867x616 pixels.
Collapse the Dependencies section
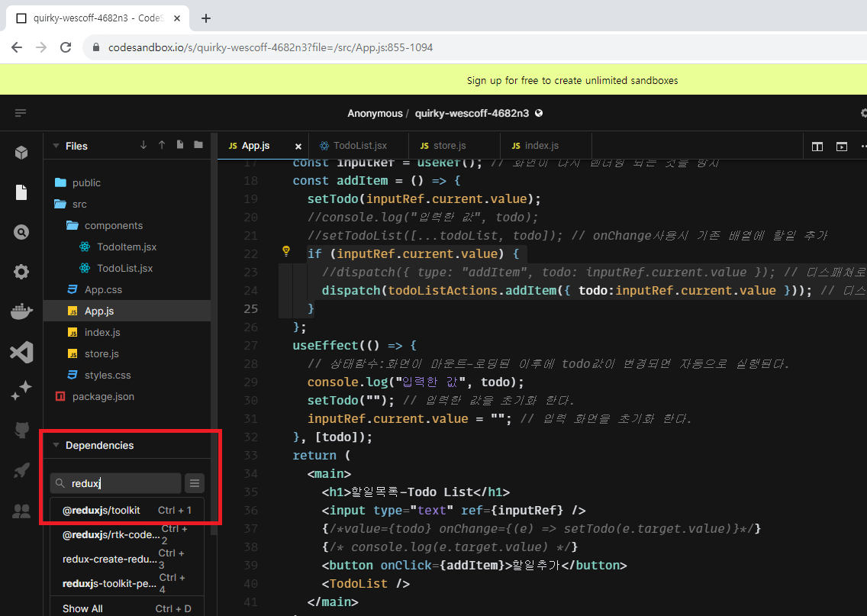56,445
